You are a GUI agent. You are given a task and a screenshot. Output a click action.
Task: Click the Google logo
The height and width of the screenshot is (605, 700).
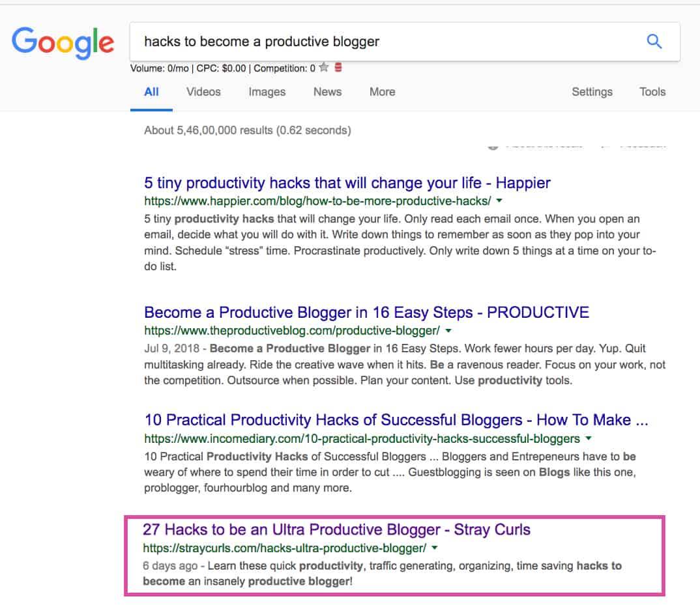[x=63, y=42]
